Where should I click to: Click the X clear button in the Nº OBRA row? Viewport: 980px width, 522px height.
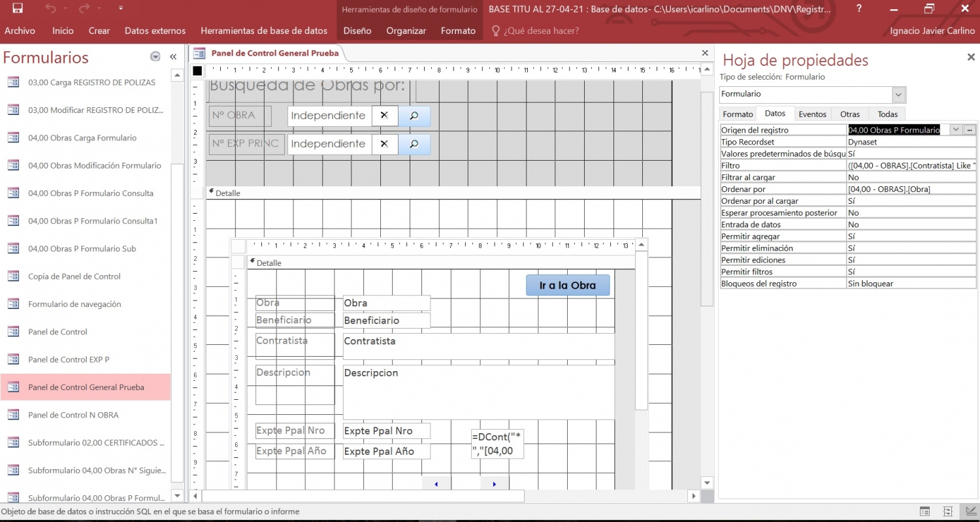pyautogui.click(x=384, y=116)
